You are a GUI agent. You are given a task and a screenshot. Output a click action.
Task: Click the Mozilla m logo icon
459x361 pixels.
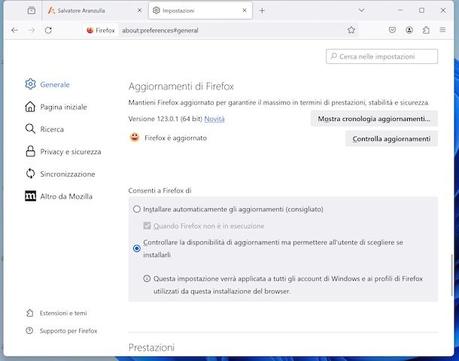pyautogui.click(x=30, y=196)
